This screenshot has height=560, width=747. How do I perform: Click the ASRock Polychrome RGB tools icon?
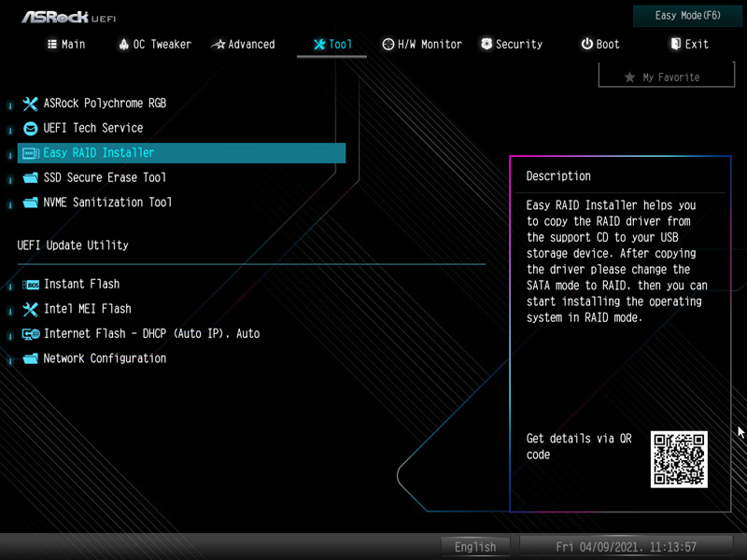[x=30, y=104]
